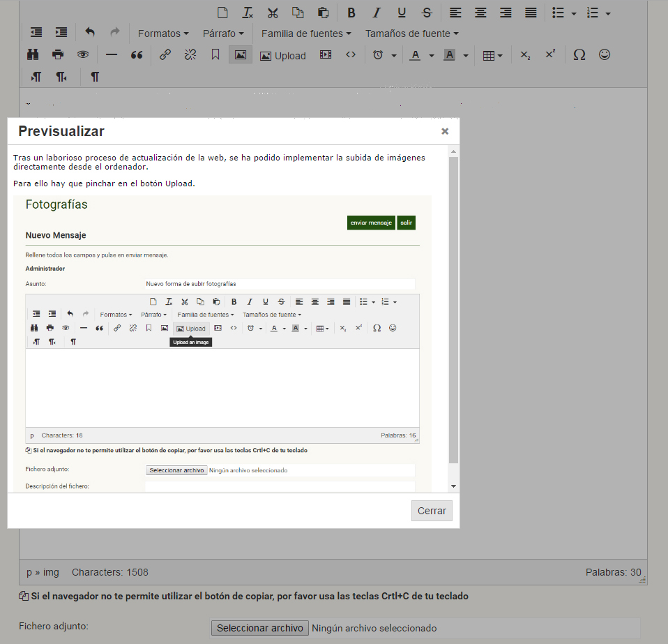Viewport: 668px width, 644px height.
Task: Align text left
Action: click(455, 13)
